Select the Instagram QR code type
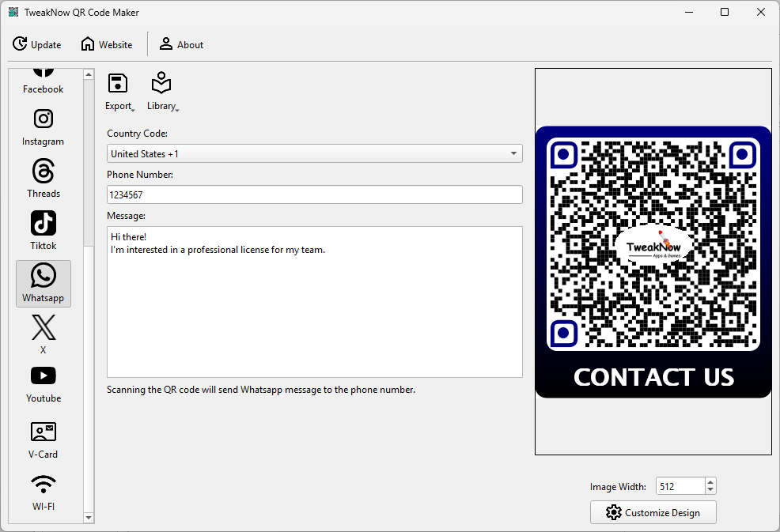This screenshot has width=780, height=532. click(44, 127)
